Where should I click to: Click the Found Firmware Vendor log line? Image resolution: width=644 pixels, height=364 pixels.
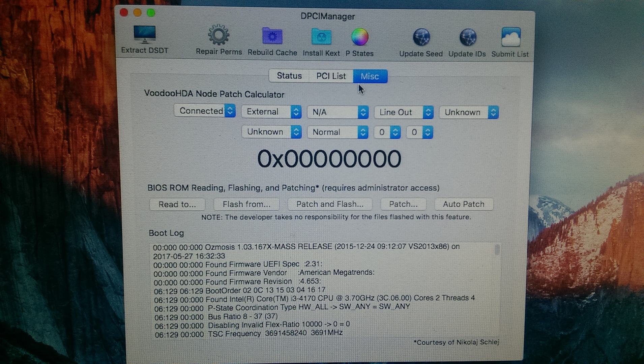tap(264, 273)
